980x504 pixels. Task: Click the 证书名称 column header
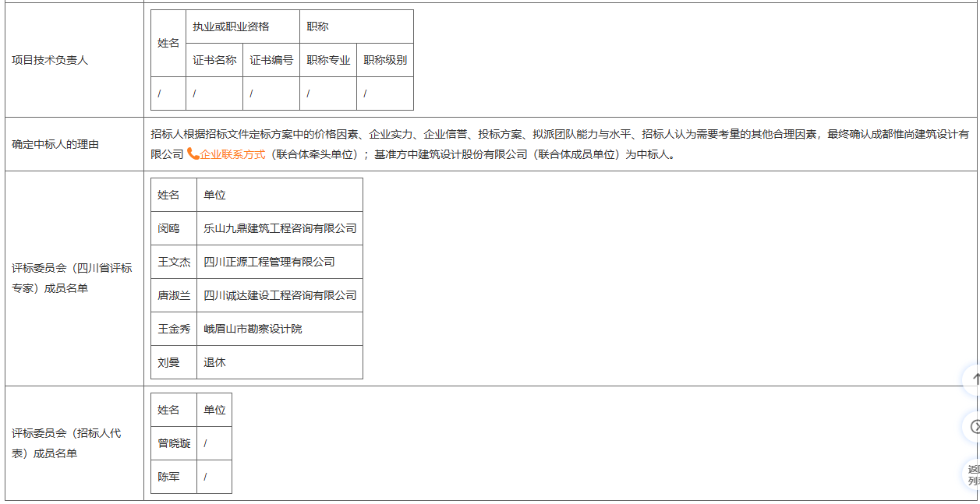tap(214, 60)
